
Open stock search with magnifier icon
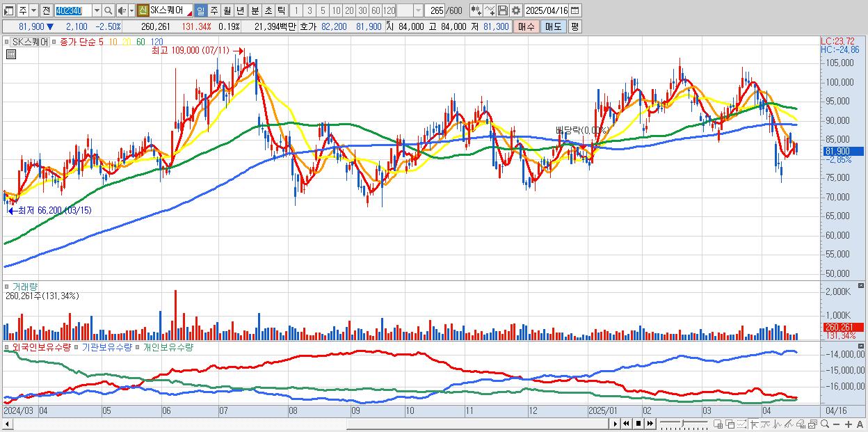[x=108, y=10]
